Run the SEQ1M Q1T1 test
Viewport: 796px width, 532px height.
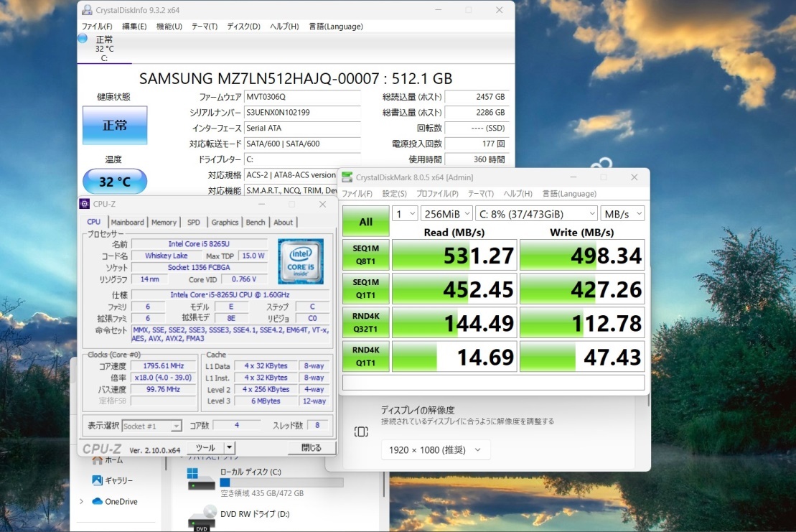pyautogui.click(x=365, y=289)
